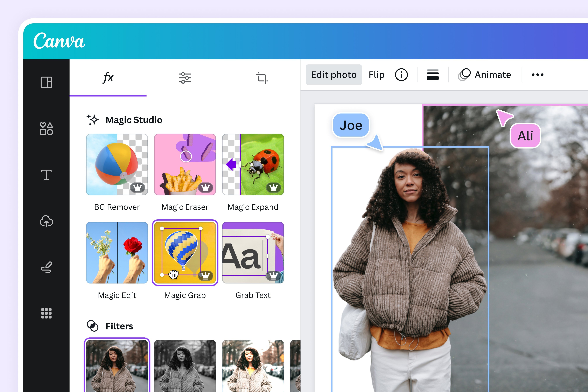Click the Edit photo button
The width and height of the screenshot is (588, 392).
pyautogui.click(x=334, y=75)
